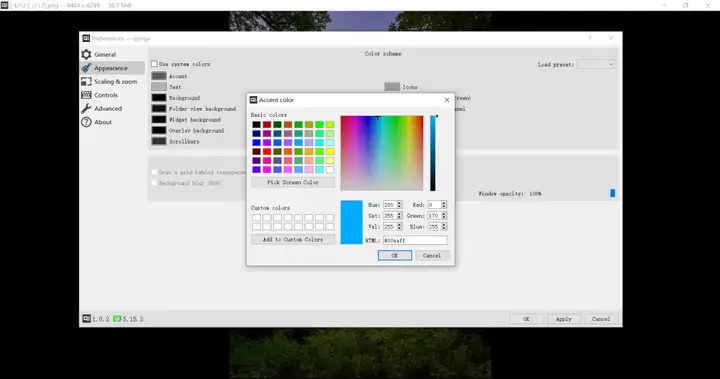Click qimgv version logo icon at bottom left
Screen dimensions: 720x379
(86, 318)
